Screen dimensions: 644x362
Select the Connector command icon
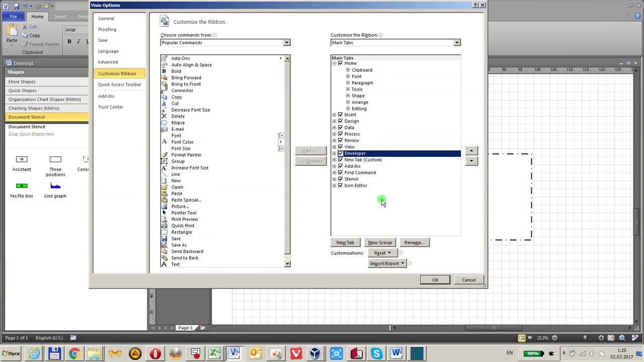[164, 90]
